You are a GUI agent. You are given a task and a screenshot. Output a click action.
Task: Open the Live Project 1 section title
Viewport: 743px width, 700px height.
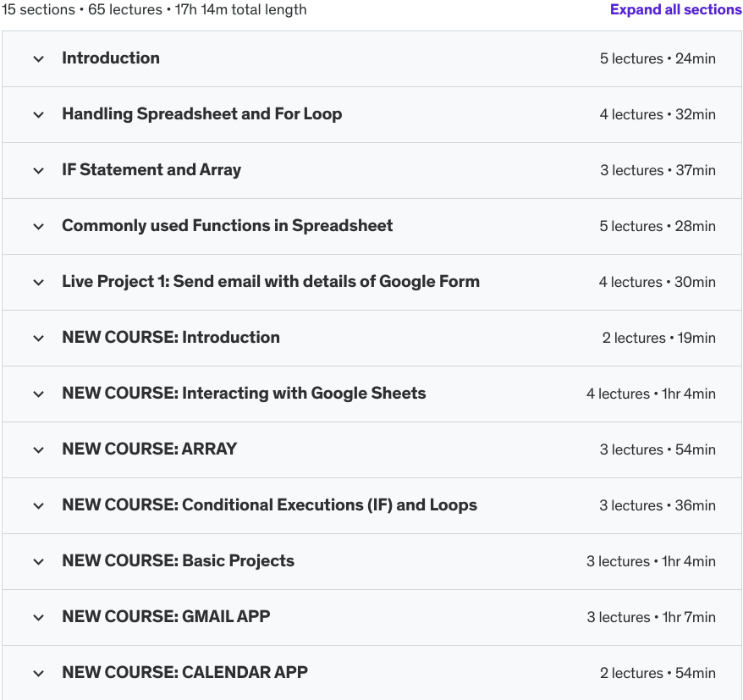pos(271,282)
